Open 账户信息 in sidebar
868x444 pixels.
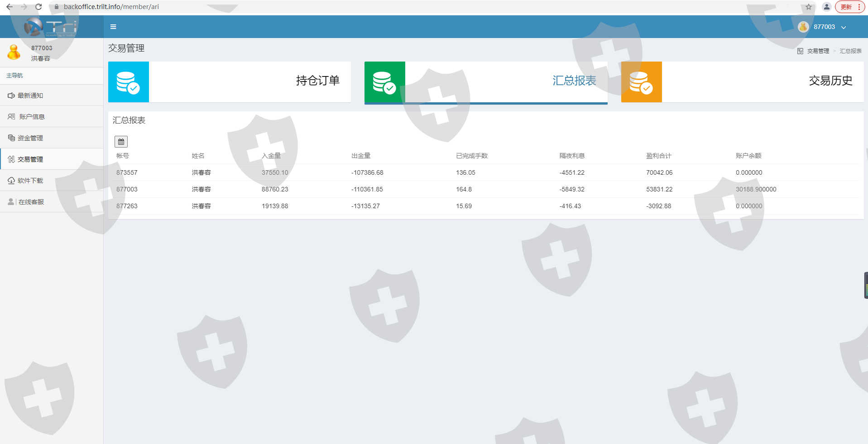32,117
